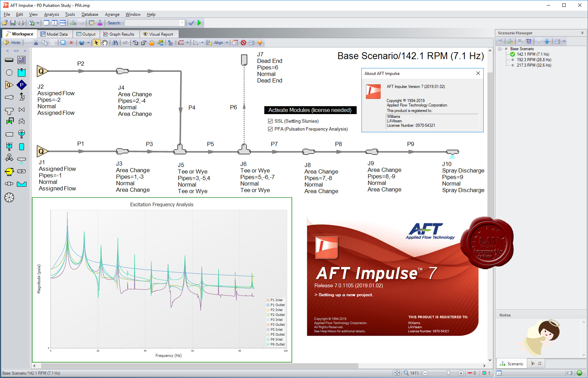The width and height of the screenshot is (588, 378).
Task: Click the scissors cut icon
Action: click(x=36, y=43)
